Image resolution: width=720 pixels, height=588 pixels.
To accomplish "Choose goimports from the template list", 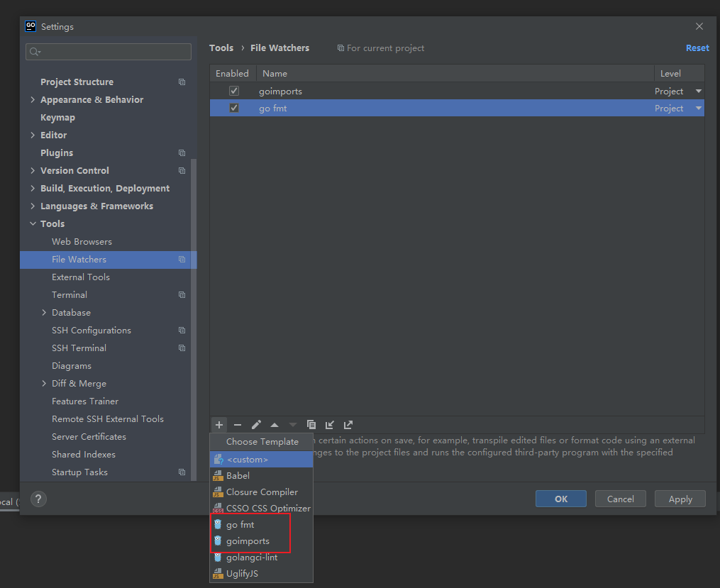I will pos(248,541).
